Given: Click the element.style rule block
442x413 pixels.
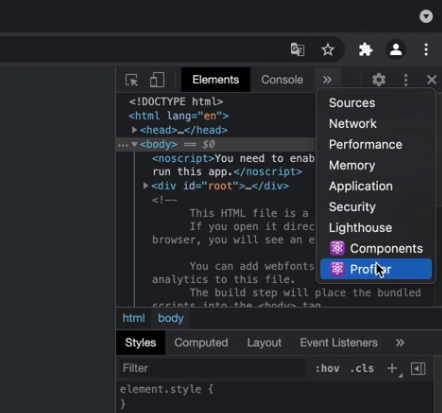Looking at the screenshot, I should click(x=166, y=396).
